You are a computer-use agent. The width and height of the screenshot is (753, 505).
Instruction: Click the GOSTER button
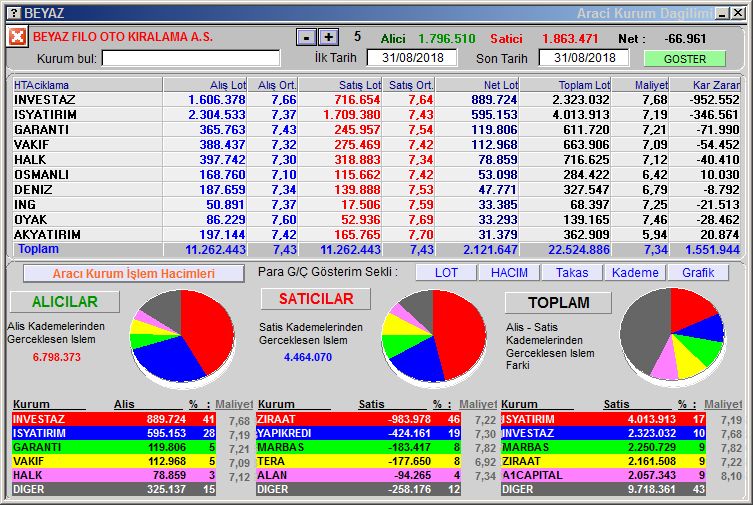click(x=685, y=59)
